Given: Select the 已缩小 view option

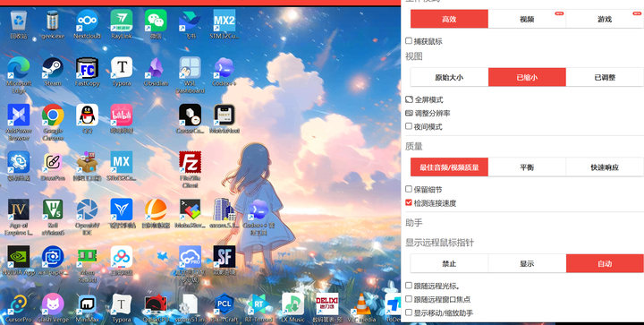Looking at the screenshot, I should click(x=527, y=77).
